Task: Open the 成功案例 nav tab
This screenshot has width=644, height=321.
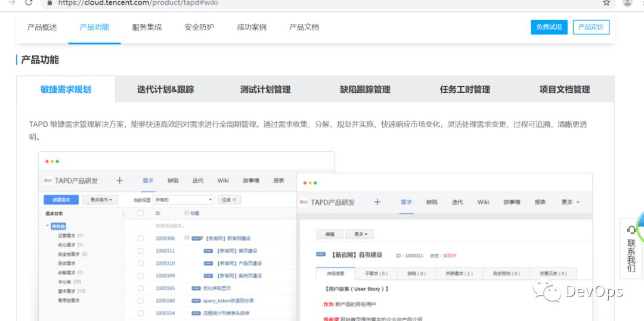Action: [252, 27]
